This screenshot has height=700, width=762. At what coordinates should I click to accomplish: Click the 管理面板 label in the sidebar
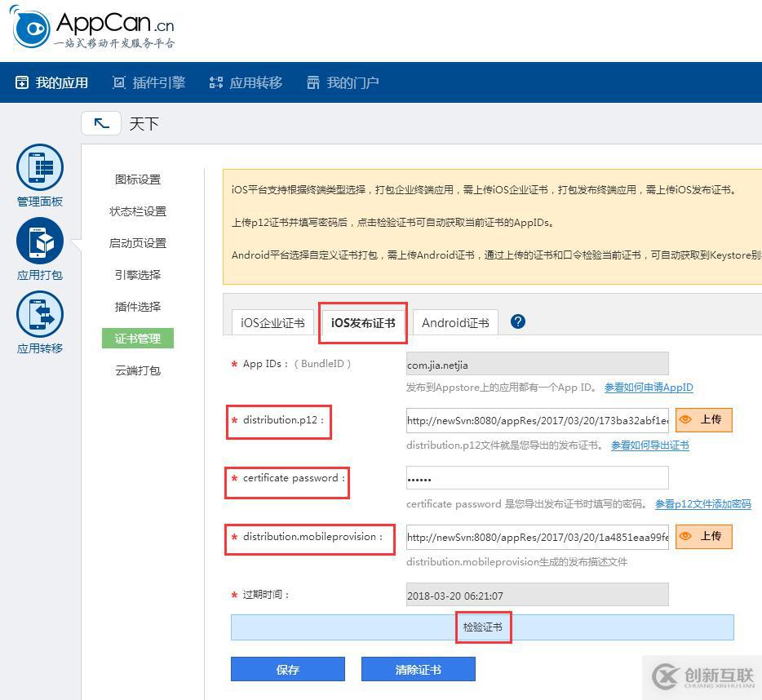[40, 202]
